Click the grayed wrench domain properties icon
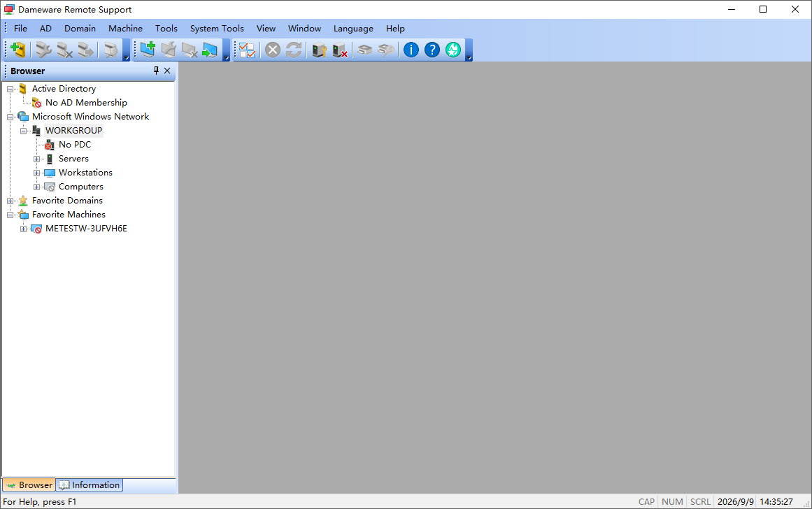The height and width of the screenshot is (509, 812). point(43,50)
